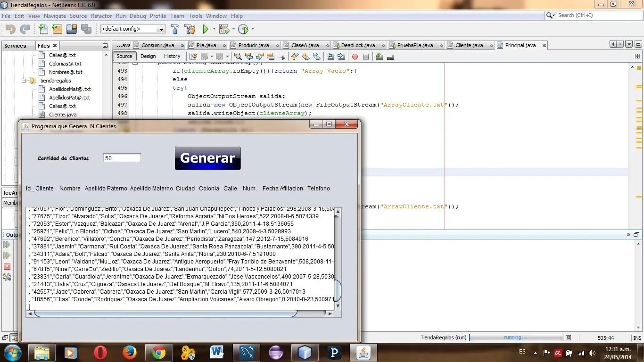Shift line left in editor toolbar

[330, 57]
